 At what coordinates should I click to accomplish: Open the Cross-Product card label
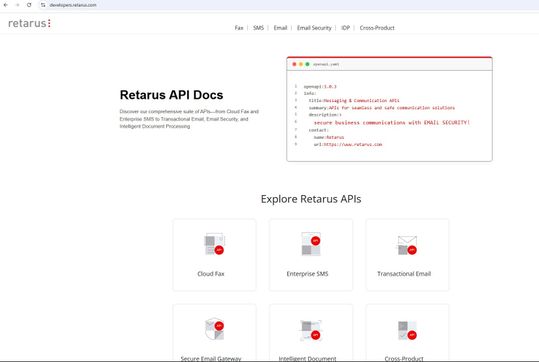pyautogui.click(x=404, y=359)
